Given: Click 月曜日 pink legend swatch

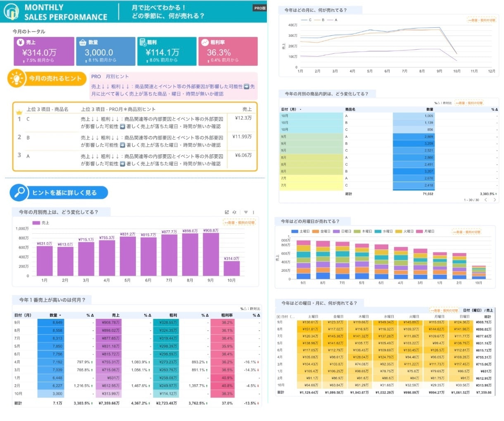Looking at the screenshot, I should [419, 232].
